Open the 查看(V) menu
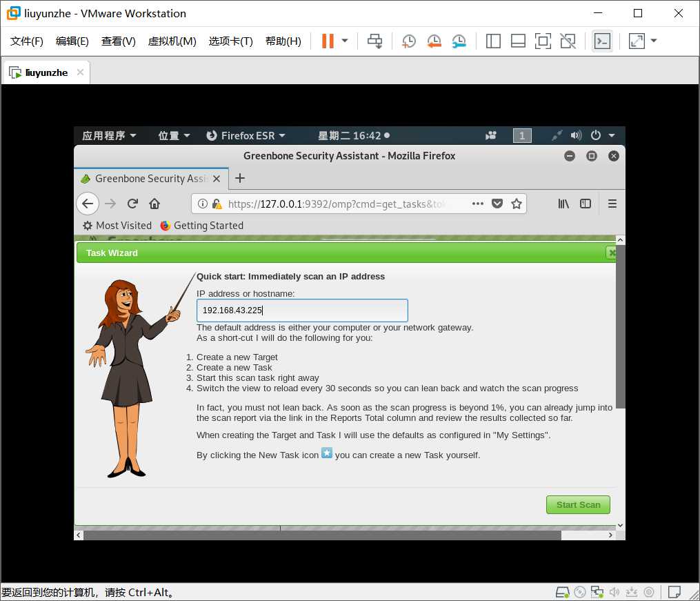 [x=119, y=41]
